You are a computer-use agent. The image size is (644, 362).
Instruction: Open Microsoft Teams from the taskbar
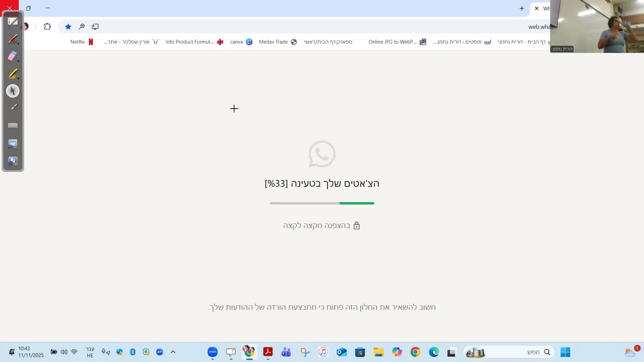pyautogui.click(x=286, y=352)
